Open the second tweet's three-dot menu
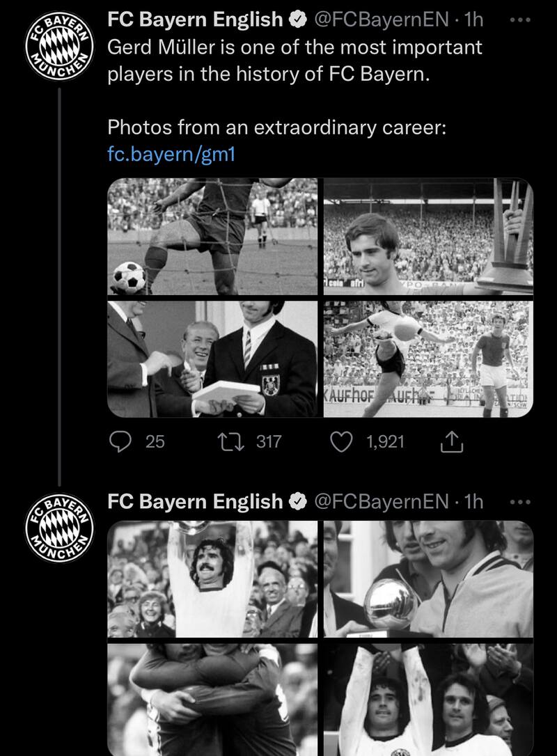Viewport: 557px width, 756px height. click(x=520, y=501)
